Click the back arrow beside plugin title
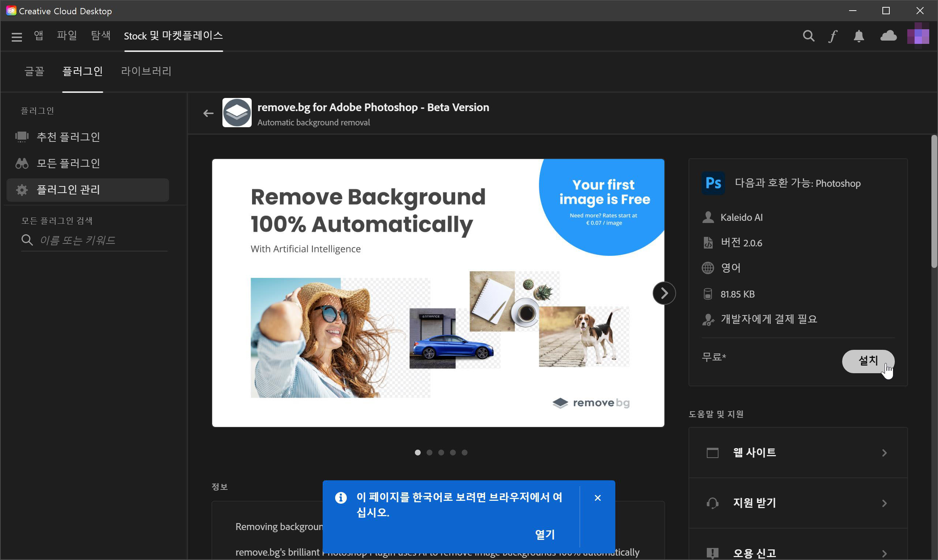Image resolution: width=938 pixels, height=560 pixels. tap(209, 113)
